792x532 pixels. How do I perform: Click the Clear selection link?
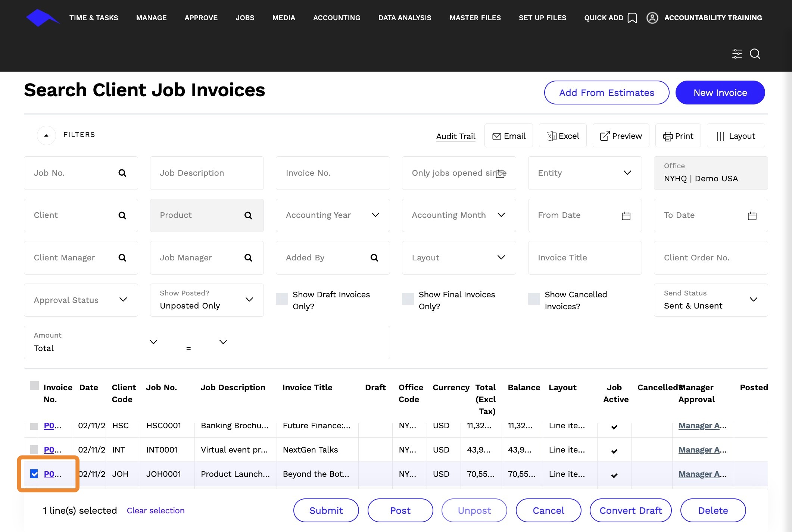point(155,510)
